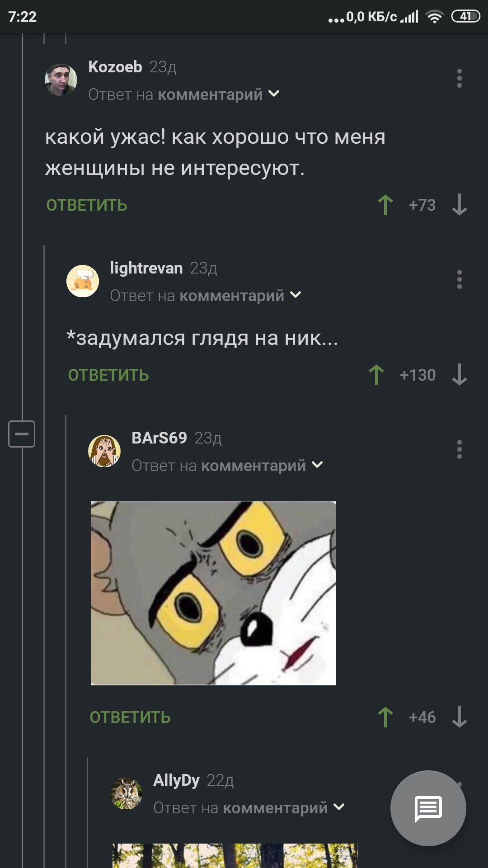488x868 pixels.
Task: Upvote BArS69's comment
Action: point(385,717)
